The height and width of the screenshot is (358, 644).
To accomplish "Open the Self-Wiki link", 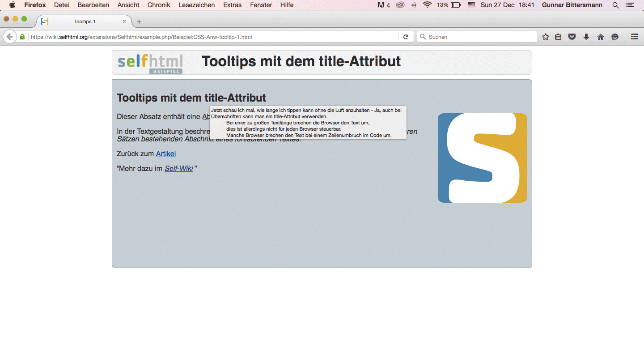I will [179, 168].
